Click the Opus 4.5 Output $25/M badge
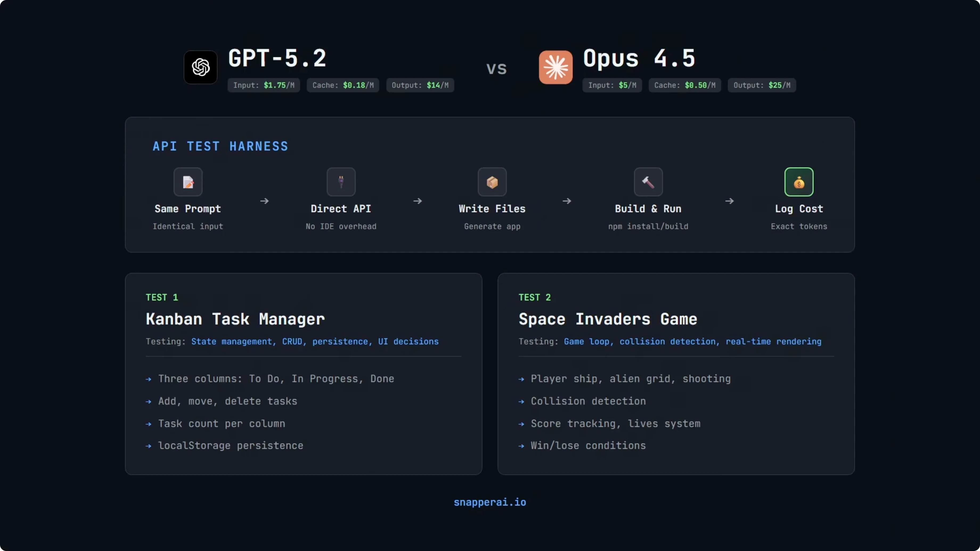This screenshot has height=551, width=980. (762, 85)
